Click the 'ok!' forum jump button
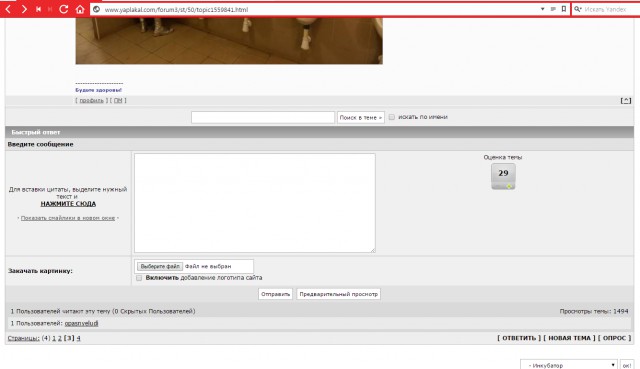The height and width of the screenshot is (369, 640). pos(627,365)
